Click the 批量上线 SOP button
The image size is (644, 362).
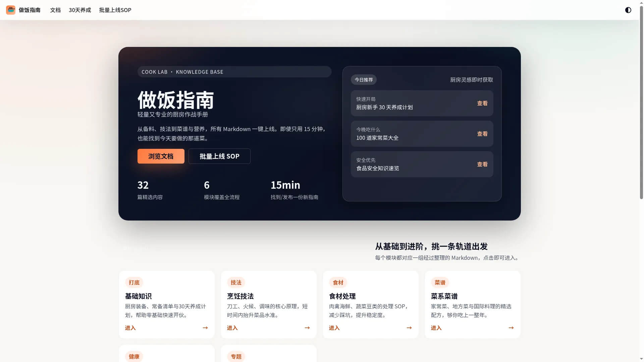(x=219, y=156)
